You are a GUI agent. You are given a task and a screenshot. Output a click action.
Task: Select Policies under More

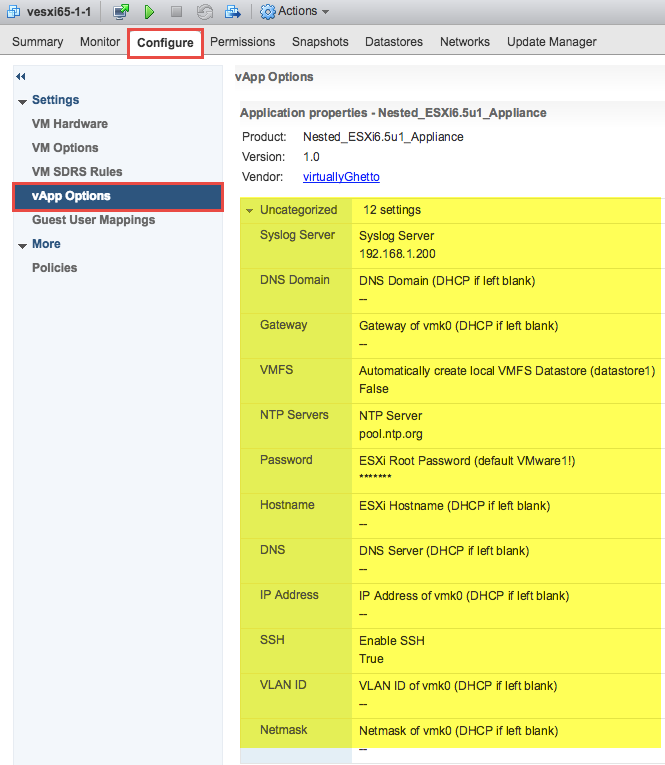pyautogui.click(x=54, y=268)
